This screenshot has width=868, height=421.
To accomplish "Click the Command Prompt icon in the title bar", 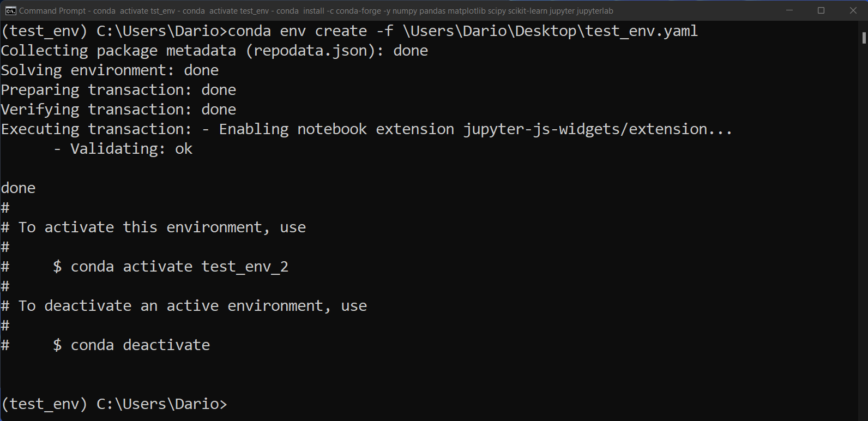I will click(x=11, y=10).
